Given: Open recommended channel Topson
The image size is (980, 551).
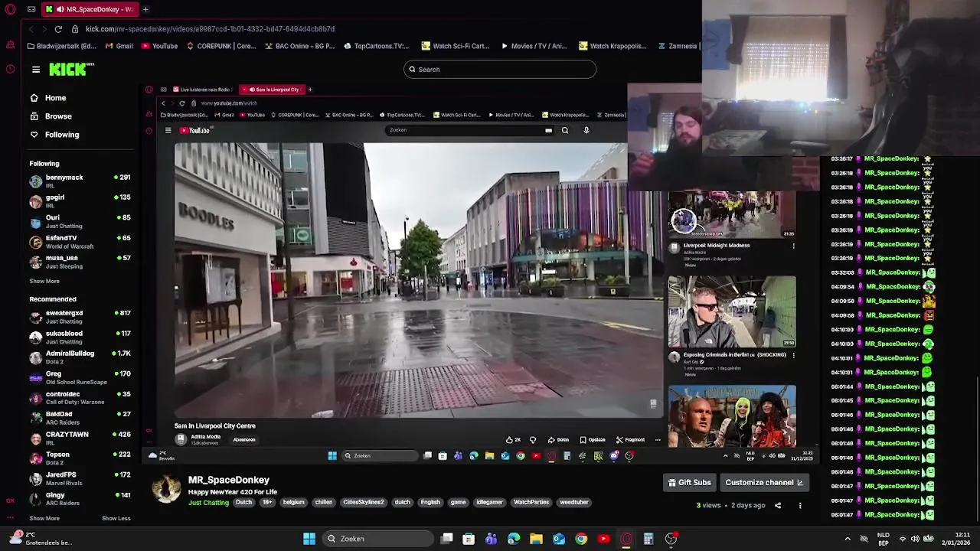Looking at the screenshot, I should click(x=80, y=458).
